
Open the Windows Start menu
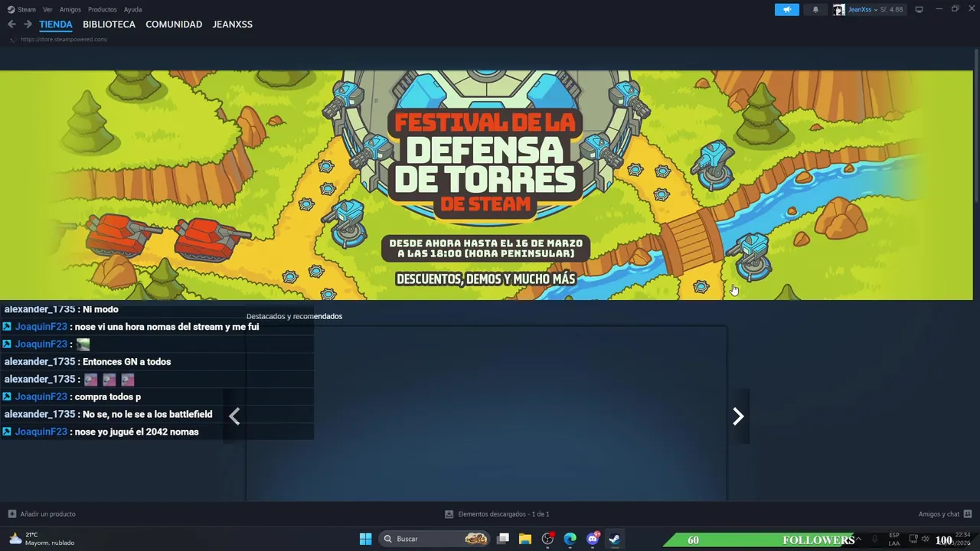[365, 539]
